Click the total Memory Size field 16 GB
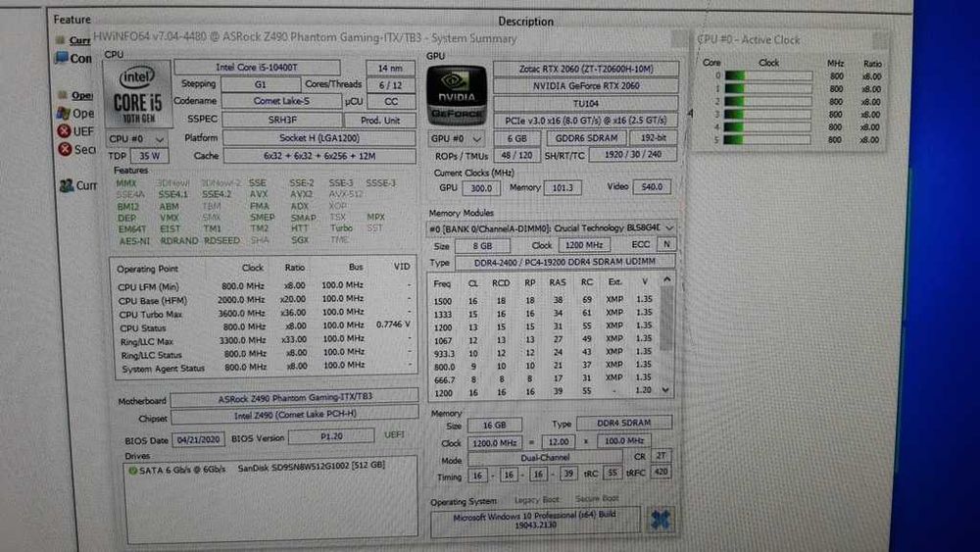Screen dimensions: 980x552 coord(494,426)
